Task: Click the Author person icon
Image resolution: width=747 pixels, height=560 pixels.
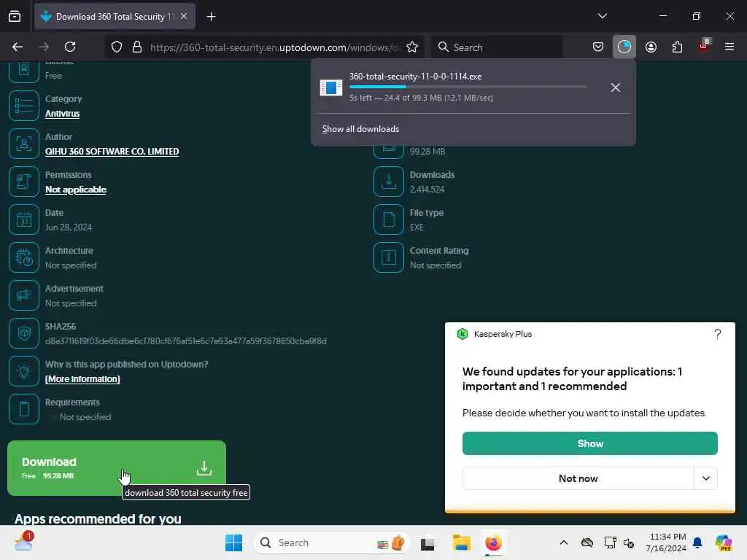Action: pyautogui.click(x=24, y=144)
